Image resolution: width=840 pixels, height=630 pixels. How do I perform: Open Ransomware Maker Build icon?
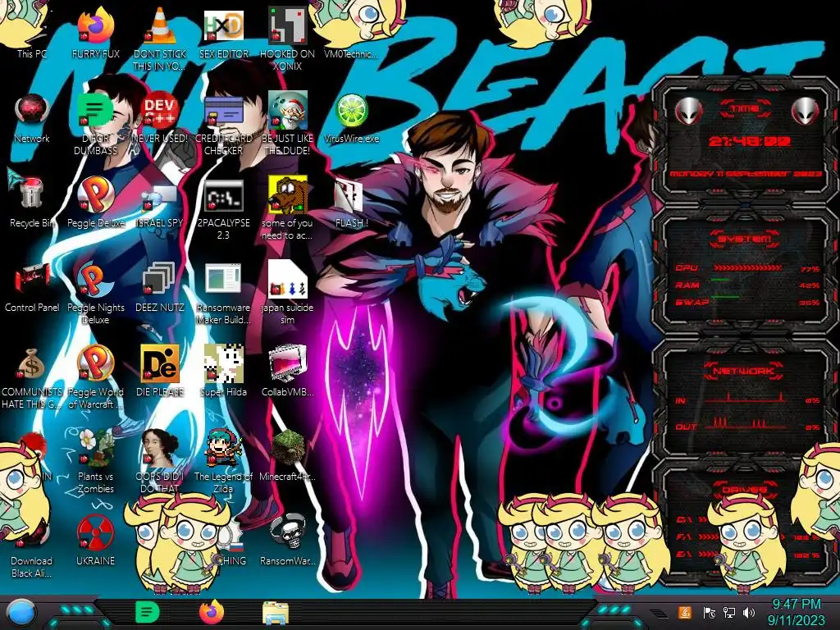(x=224, y=292)
